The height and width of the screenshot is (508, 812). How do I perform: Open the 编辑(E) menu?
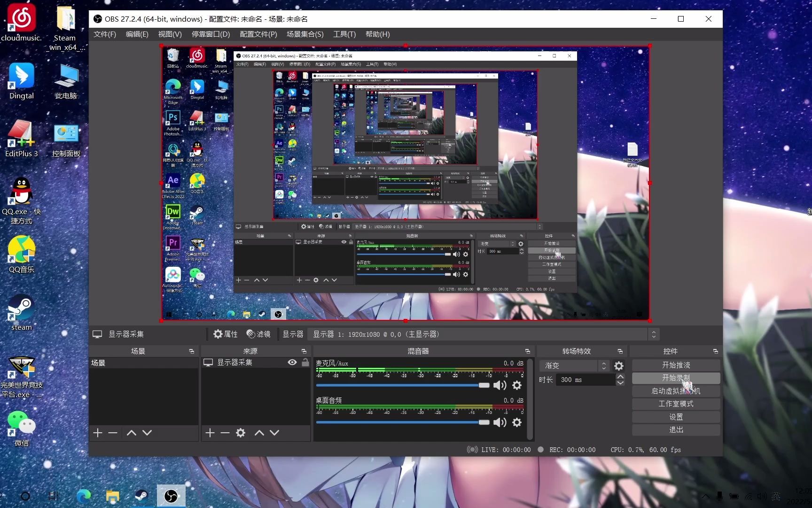coord(137,34)
